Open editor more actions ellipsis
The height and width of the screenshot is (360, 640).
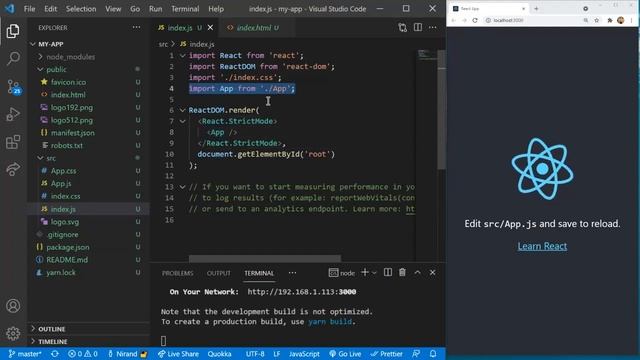pos(433,27)
